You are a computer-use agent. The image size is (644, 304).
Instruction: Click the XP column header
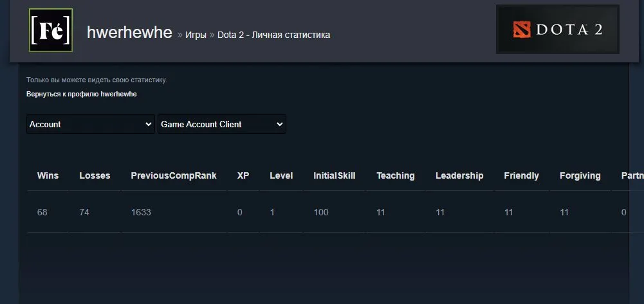point(243,175)
